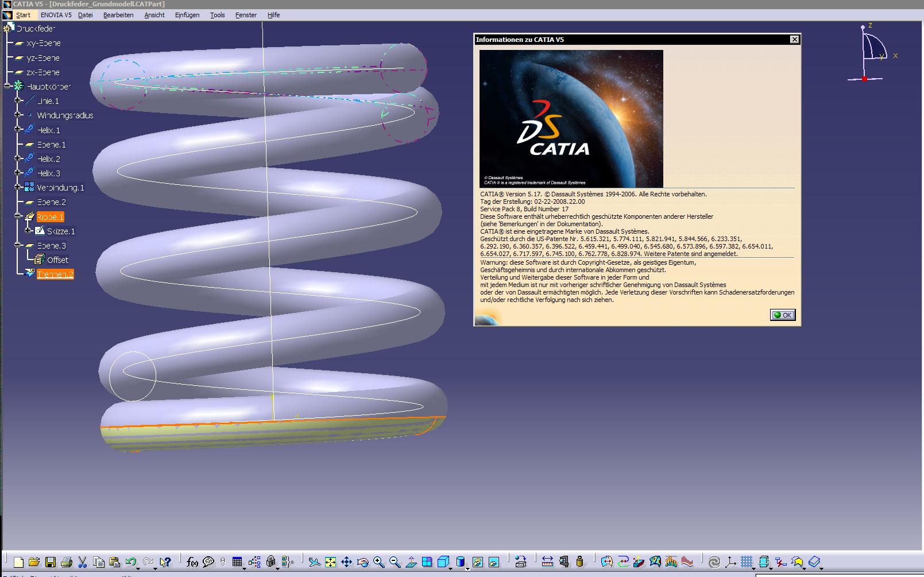Collapse the Ebene.3 tree node
This screenshot has width=924, height=577.
18,245
